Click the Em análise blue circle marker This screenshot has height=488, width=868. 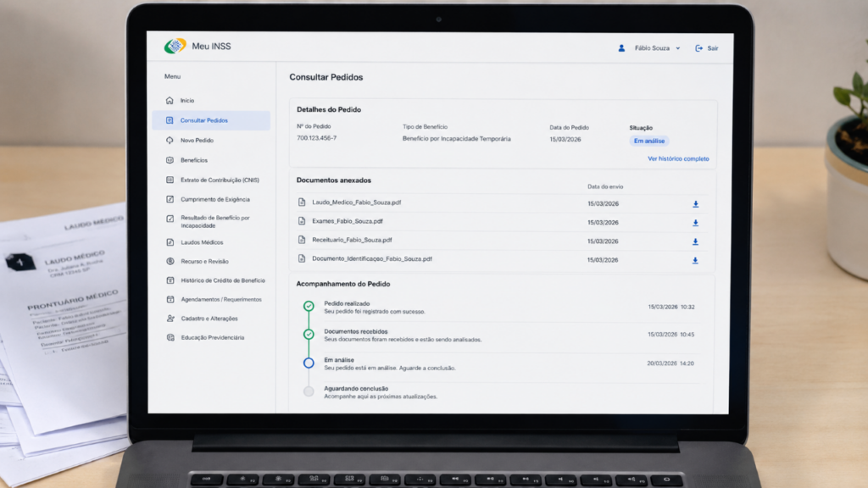point(309,363)
